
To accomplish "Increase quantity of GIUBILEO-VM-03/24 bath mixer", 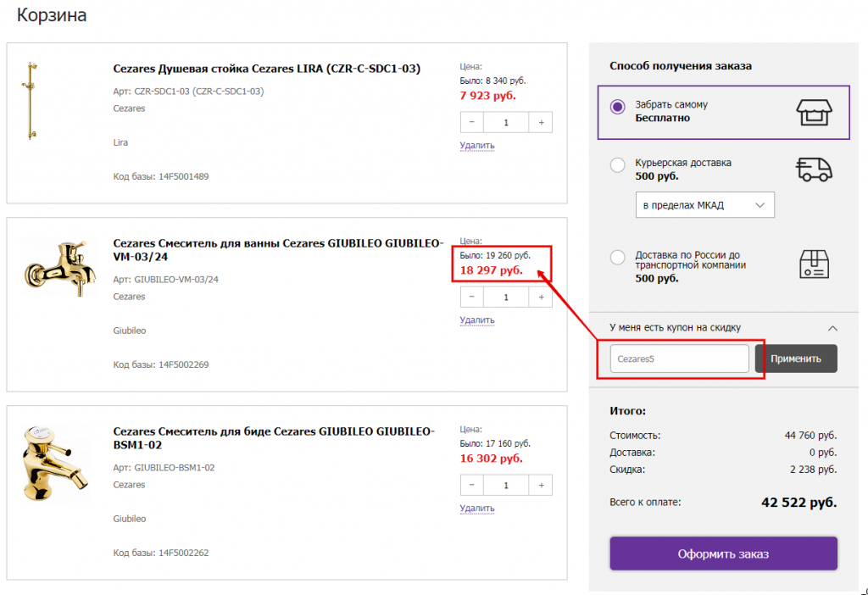I will pyautogui.click(x=541, y=297).
